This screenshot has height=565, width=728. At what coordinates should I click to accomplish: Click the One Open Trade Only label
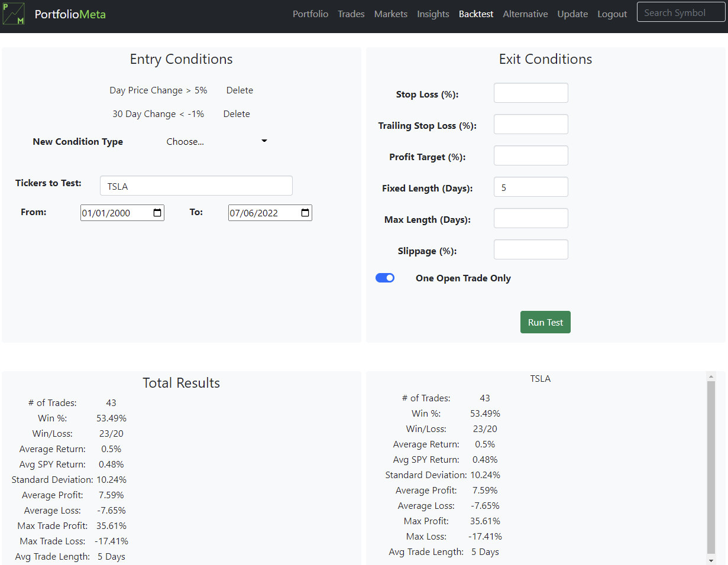click(x=463, y=278)
